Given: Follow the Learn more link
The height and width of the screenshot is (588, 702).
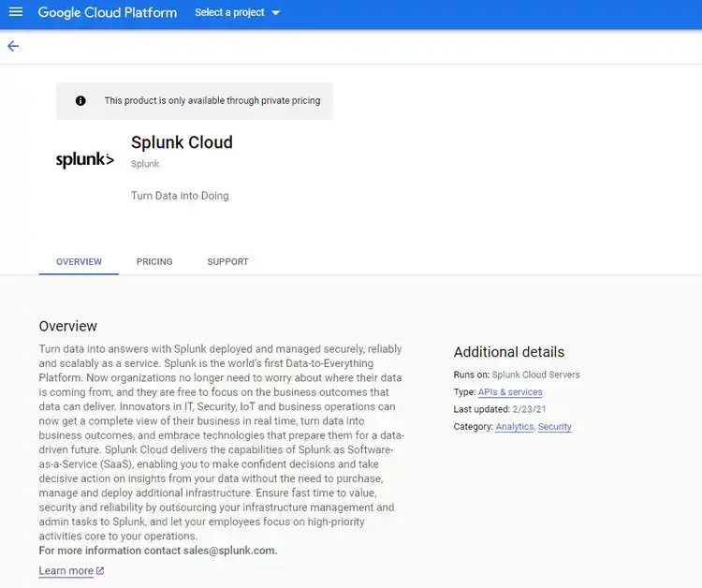Looking at the screenshot, I should pos(66,571).
